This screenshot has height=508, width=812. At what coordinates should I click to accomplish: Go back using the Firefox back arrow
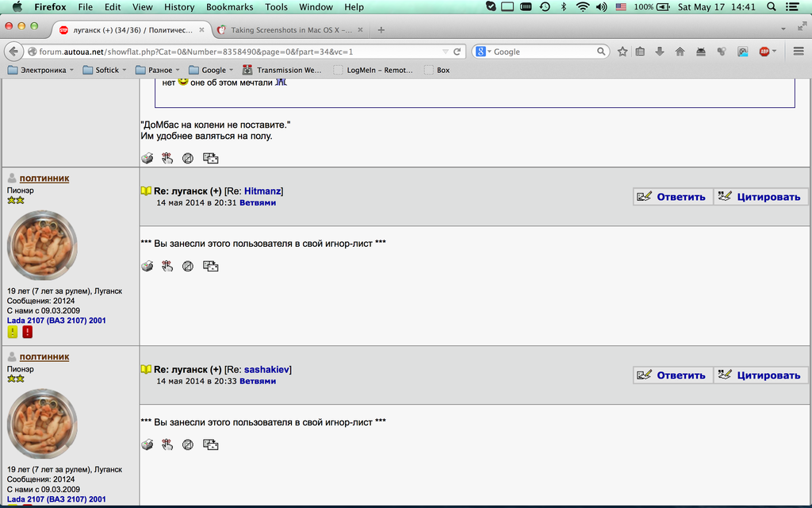point(14,52)
